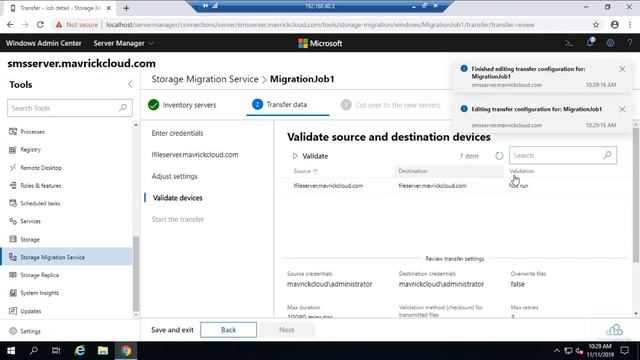640x360 pixels.
Task: Refresh the validation list
Action: (x=499, y=156)
